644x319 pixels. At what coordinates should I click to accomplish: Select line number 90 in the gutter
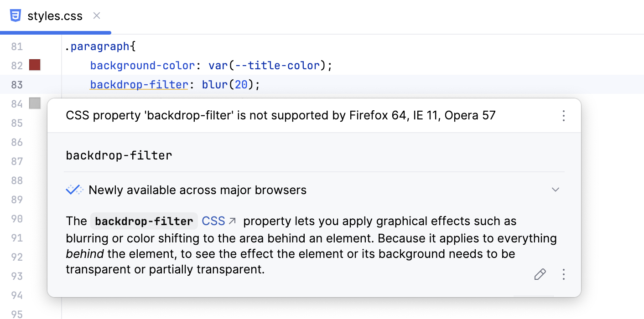pos(17,219)
